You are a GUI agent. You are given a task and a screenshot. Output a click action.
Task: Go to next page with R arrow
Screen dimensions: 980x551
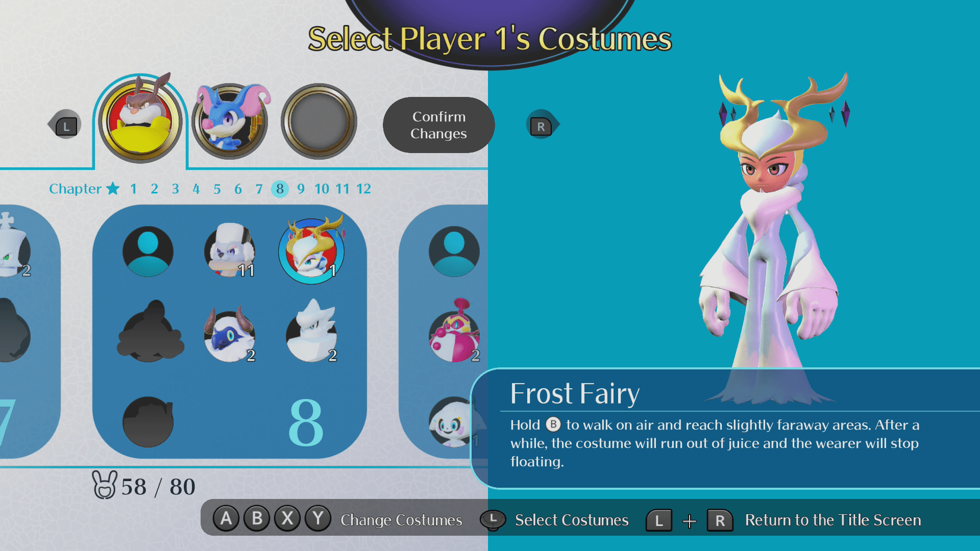pos(543,125)
